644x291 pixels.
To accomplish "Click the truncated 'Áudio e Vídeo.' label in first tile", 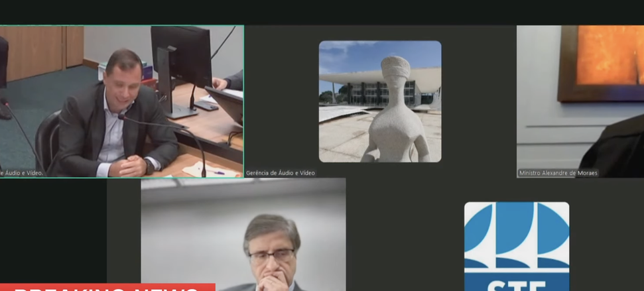I will tap(22, 173).
